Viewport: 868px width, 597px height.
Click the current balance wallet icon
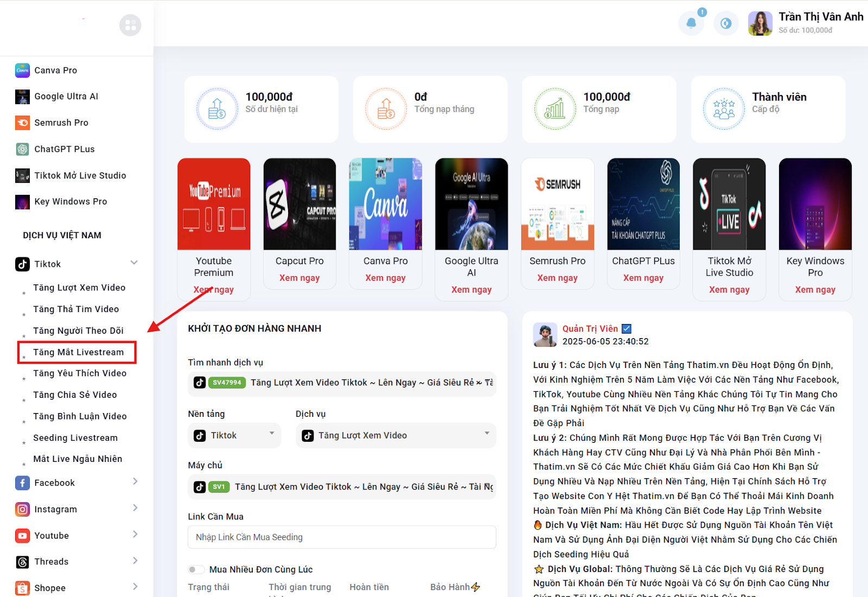pyautogui.click(x=217, y=109)
